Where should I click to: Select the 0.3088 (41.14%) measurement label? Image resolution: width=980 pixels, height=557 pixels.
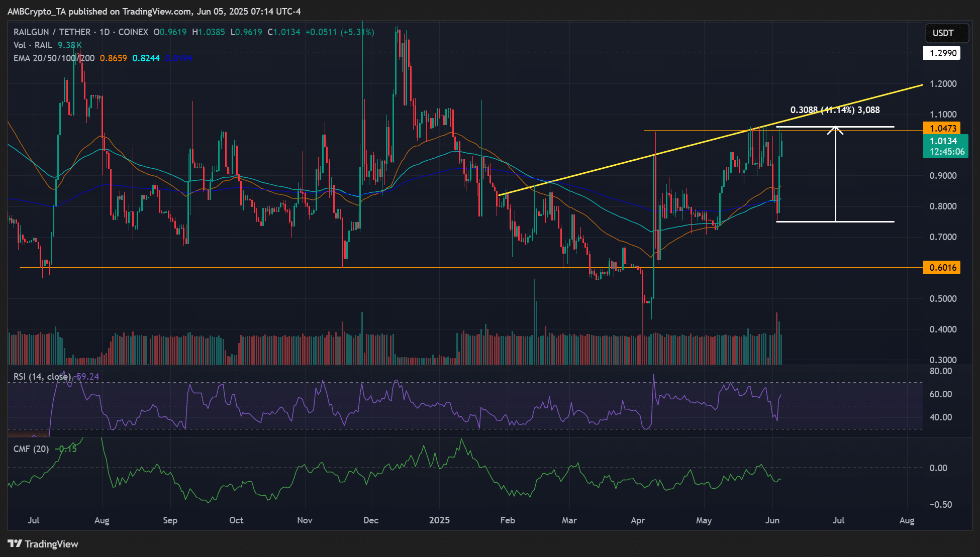click(x=835, y=110)
